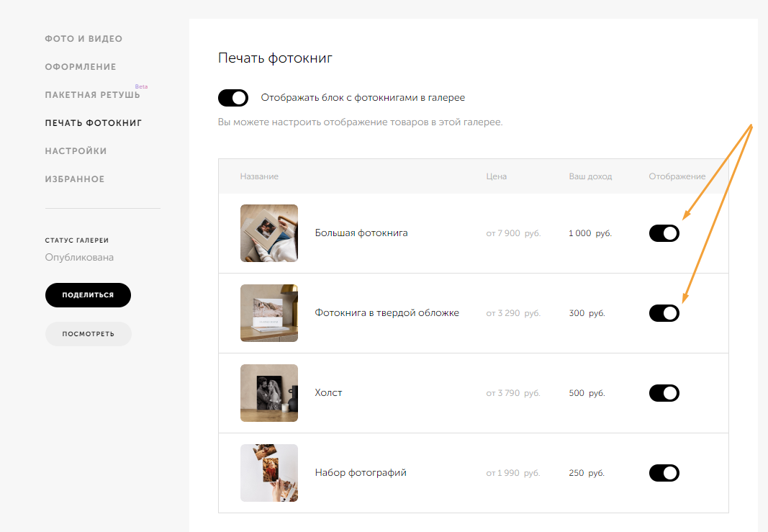The image size is (768, 532).
Task: Open Пакетная ретушь beta section
Action: pyautogui.click(x=92, y=95)
